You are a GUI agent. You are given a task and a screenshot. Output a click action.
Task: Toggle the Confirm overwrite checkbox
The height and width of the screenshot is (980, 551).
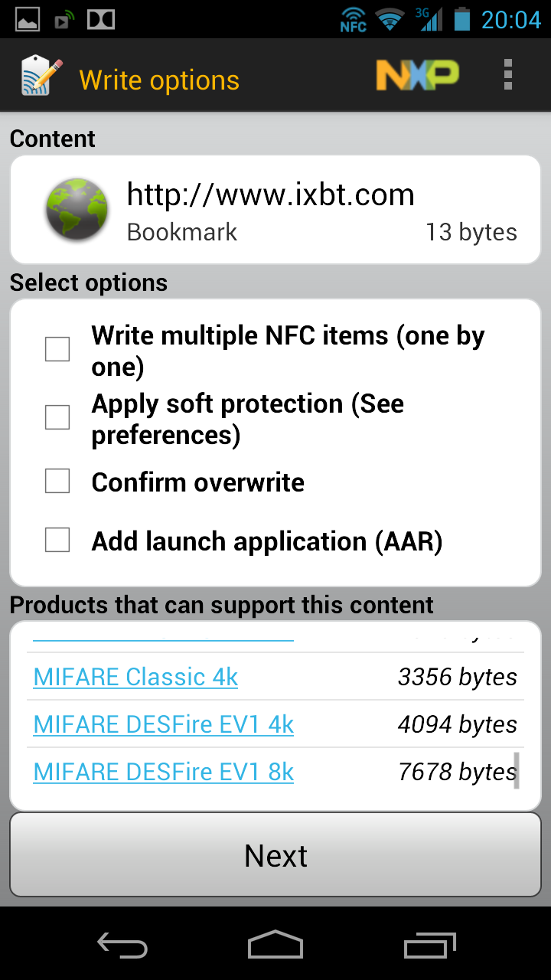[57, 482]
